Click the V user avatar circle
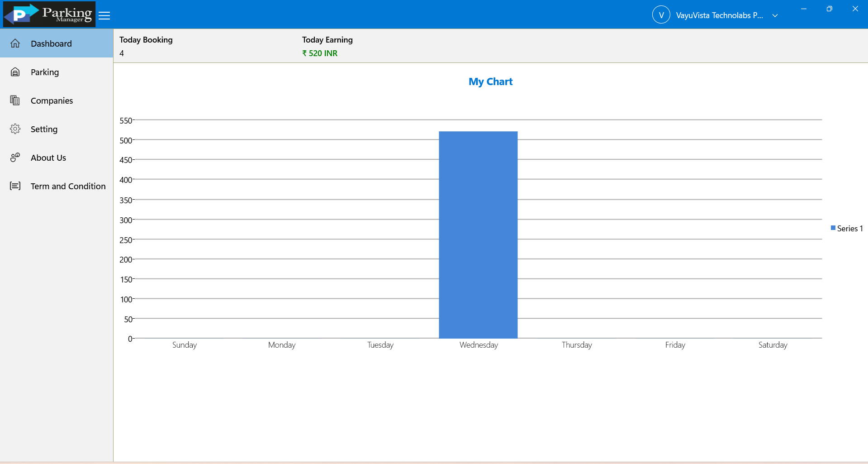Image resolution: width=868 pixels, height=464 pixels. [x=661, y=15]
